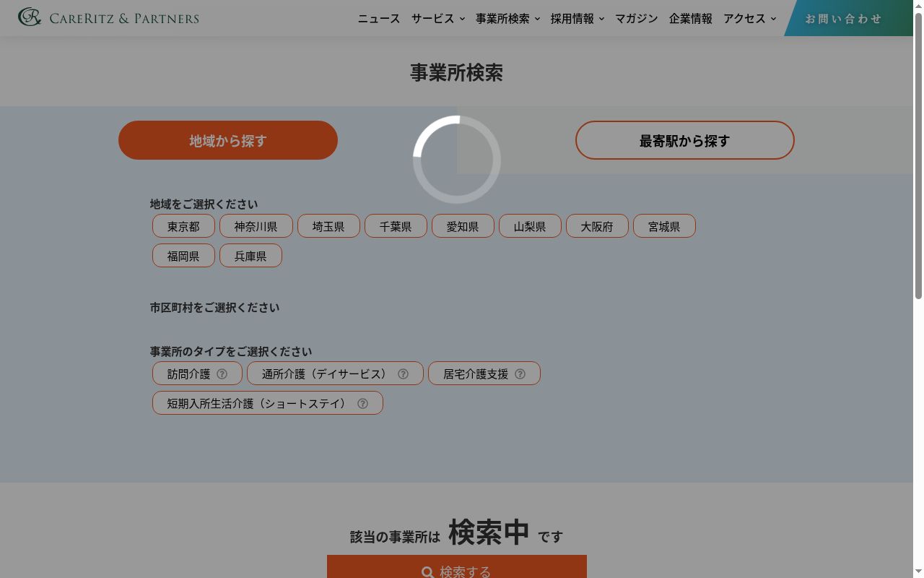The height and width of the screenshot is (578, 924).
Task: Select the 神奈川県 region option
Action: click(x=256, y=226)
